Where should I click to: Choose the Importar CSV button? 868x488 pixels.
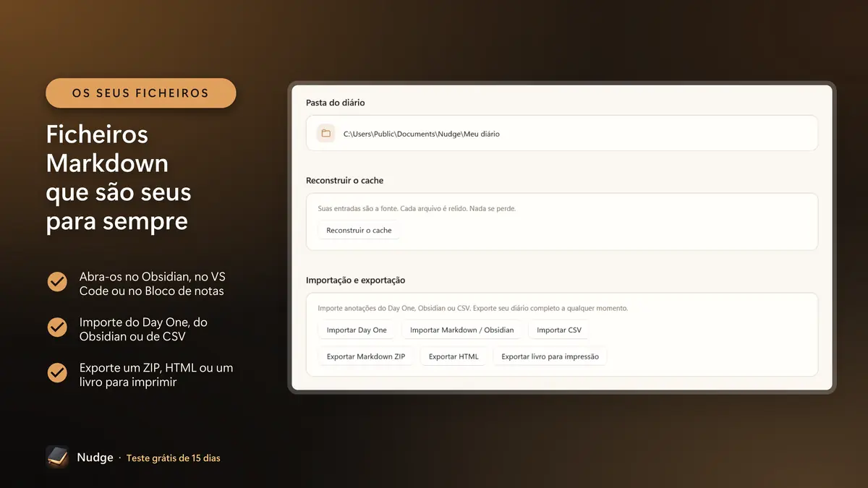tap(559, 330)
